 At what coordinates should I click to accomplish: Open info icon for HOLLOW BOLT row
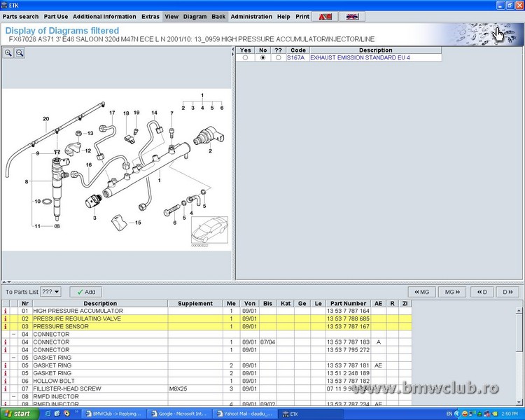[6, 381]
